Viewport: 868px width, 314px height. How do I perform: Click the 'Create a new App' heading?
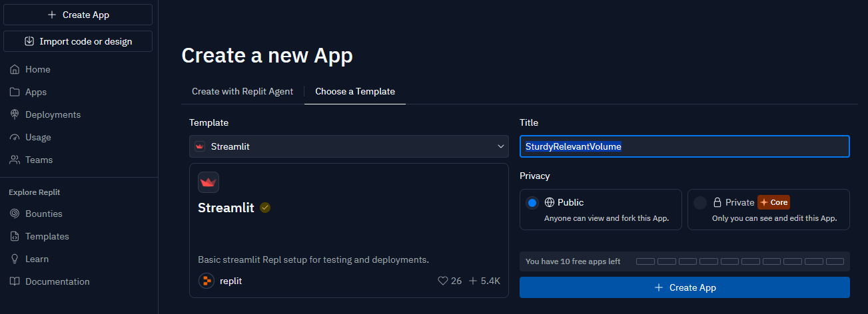(x=267, y=56)
